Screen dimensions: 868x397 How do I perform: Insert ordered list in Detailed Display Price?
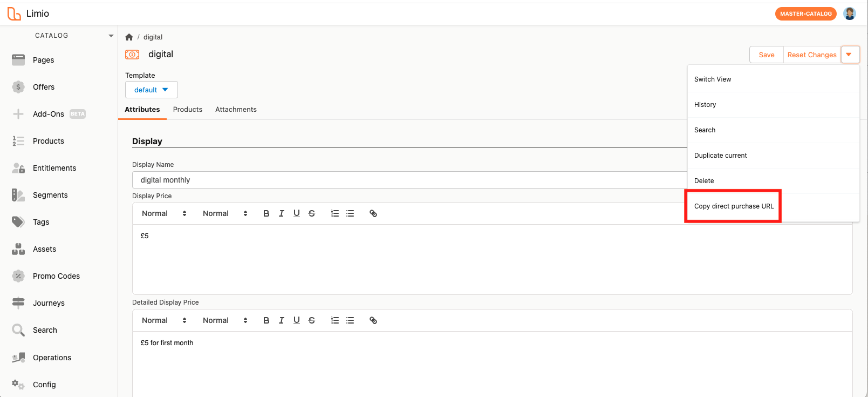pyautogui.click(x=335, y=320)
